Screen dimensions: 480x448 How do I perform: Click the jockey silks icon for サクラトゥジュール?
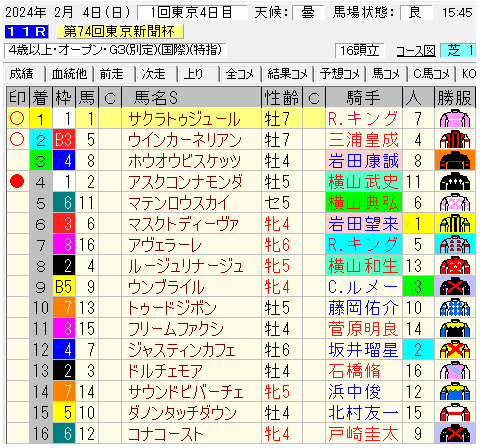coord(455,119)
